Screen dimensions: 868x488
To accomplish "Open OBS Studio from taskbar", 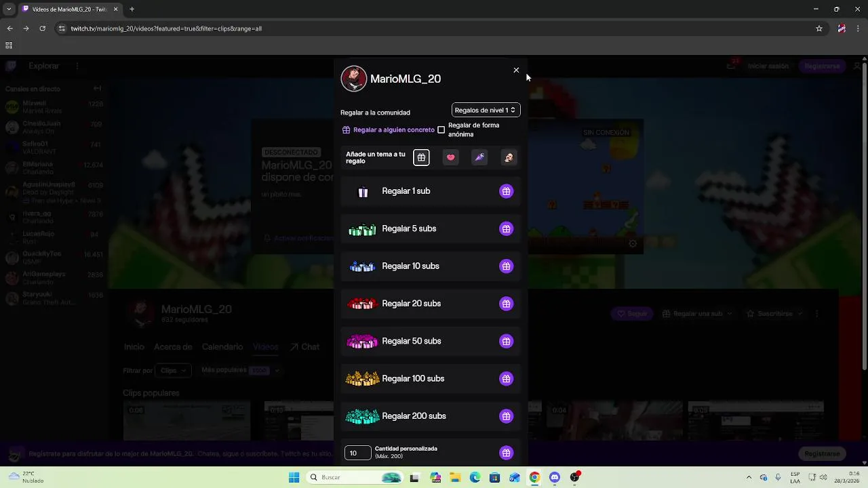I will coord(574,477).
